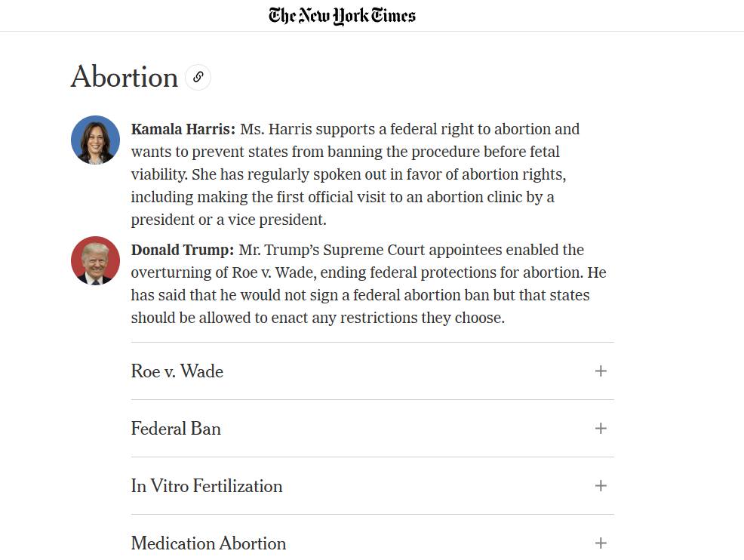Expand Roe v. Wade using its plus icon
744x560 pixels.
tap(601, 371)
